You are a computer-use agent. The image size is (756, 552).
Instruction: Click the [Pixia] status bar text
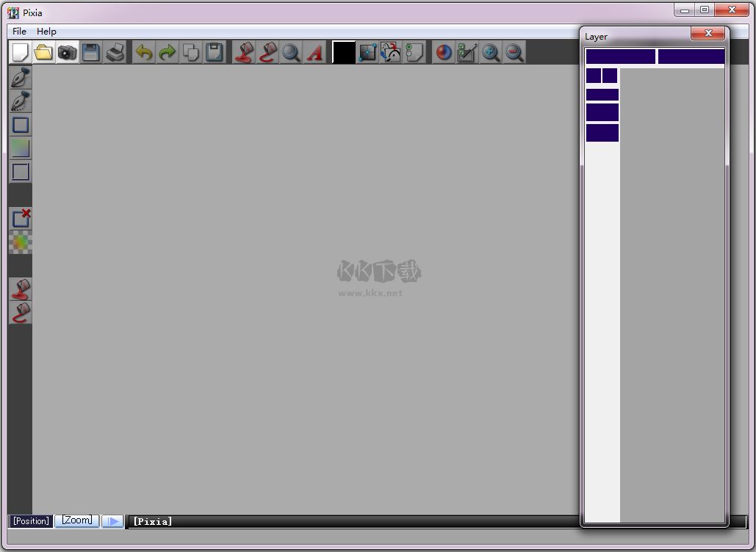coord(152,522)
